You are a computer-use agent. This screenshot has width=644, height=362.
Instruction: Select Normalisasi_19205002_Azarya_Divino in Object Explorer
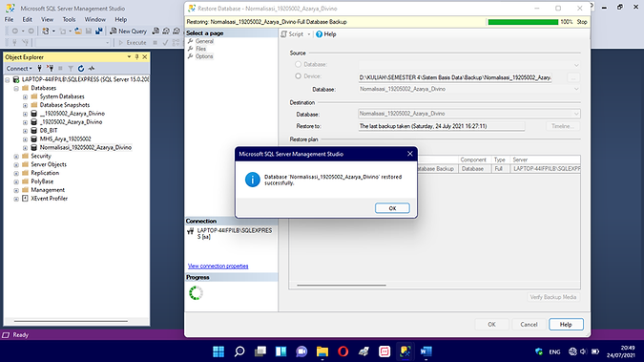[86, 147]
